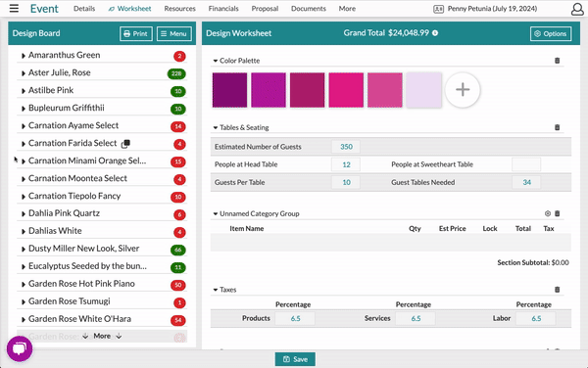Image resolution: width=588 pixels, height=368 pixels.
Task: Go to the Financials tab
Action: point(223,8)
